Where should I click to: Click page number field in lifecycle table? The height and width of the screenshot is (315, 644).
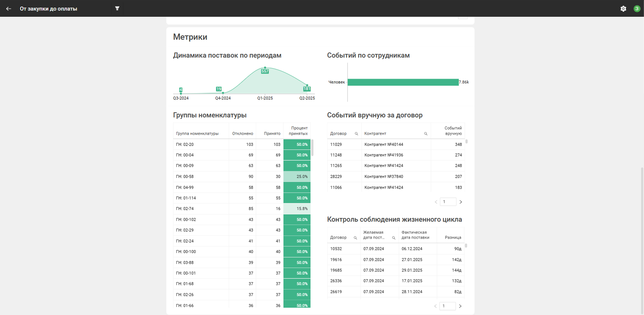[x=447, y=306]
